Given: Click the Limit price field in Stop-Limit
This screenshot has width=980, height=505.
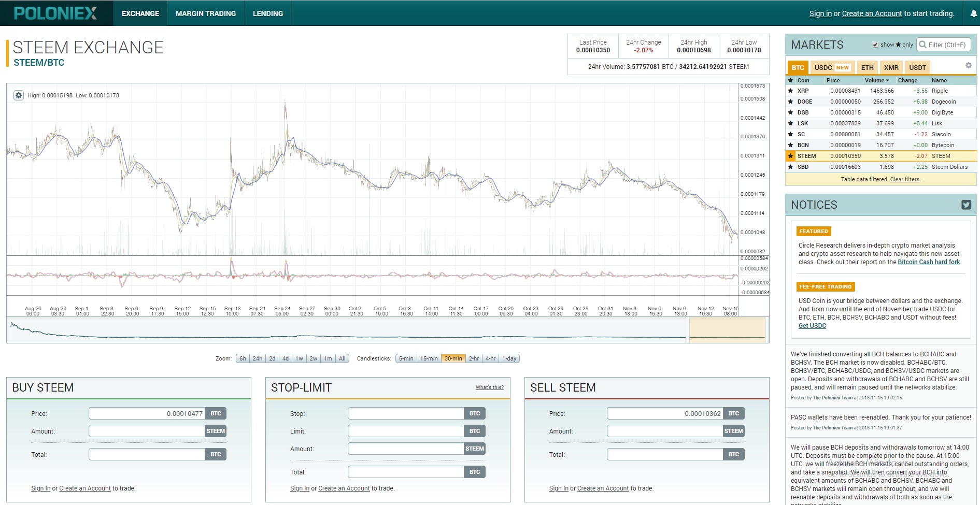Looking at the screenshot, I should click(406, 431).
